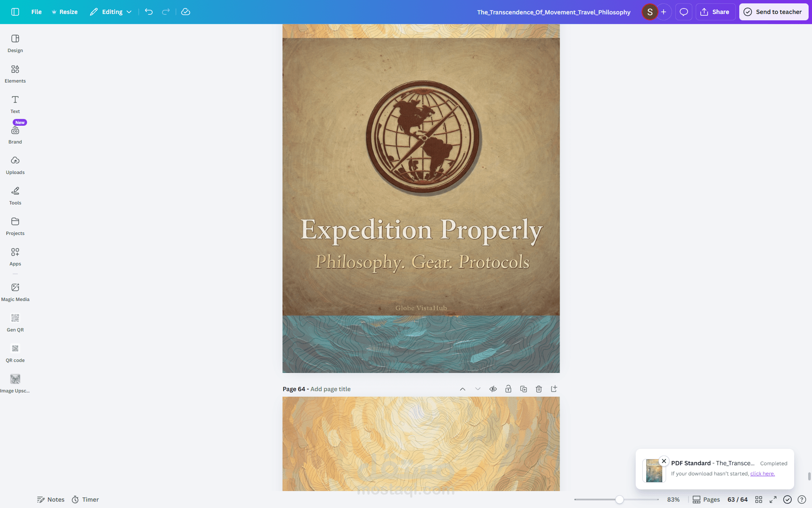Open the Elements panel
Image resolution: width=812 pixels, height=508 pixels.
(15, 73)
